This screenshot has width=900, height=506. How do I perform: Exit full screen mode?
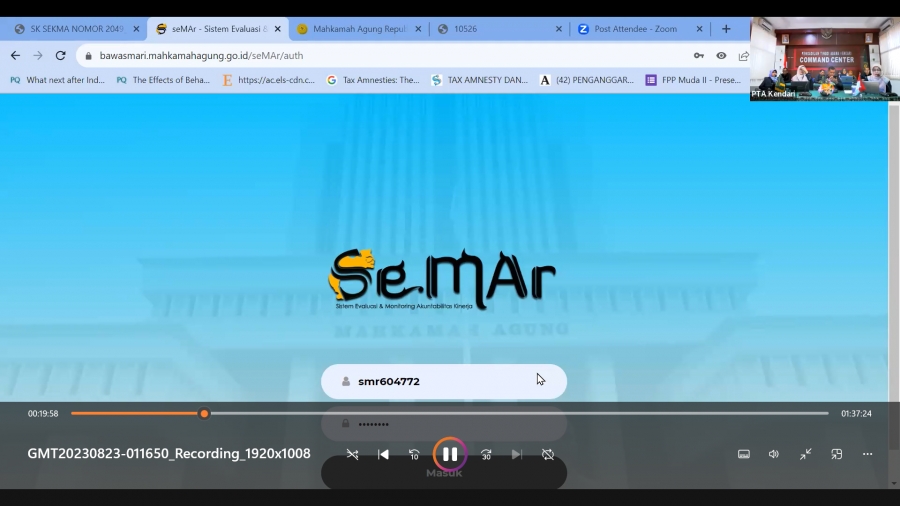[x=805, y=454]
